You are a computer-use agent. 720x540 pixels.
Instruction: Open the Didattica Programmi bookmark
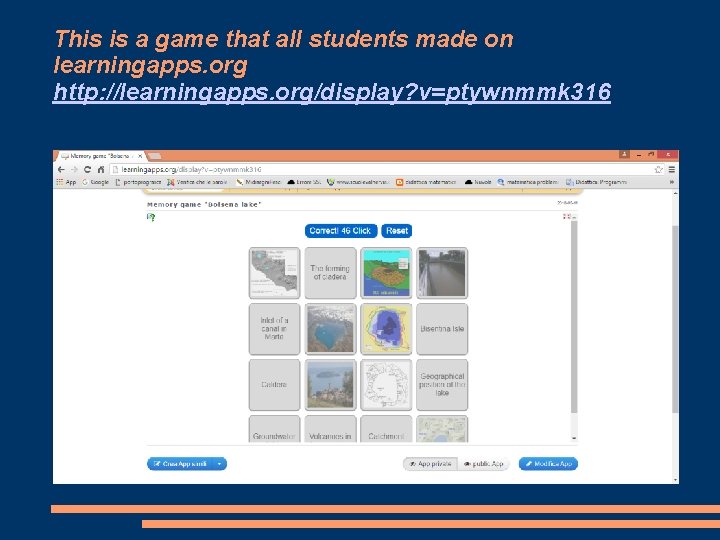pos(596,182)
